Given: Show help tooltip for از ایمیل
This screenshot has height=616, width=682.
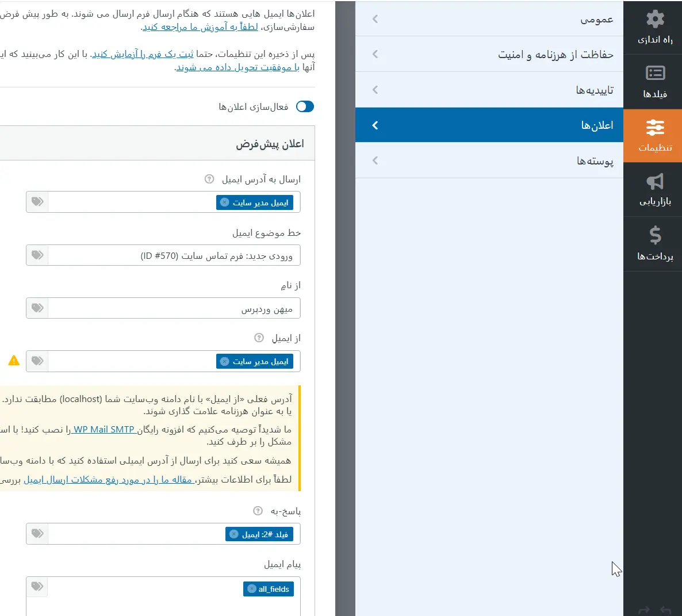Looking at the screenshot, I should point(259,338).
